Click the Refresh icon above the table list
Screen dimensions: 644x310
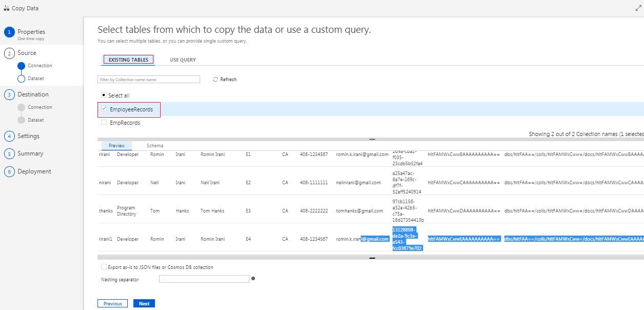pyautogui.click(x=215, y=79)
